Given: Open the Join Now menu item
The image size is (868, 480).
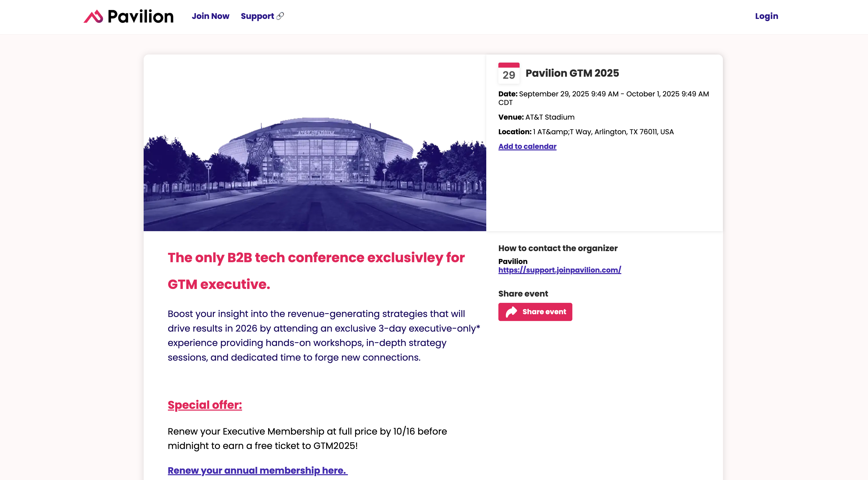Looking at the screenshot, I should (x=210, y=16).
